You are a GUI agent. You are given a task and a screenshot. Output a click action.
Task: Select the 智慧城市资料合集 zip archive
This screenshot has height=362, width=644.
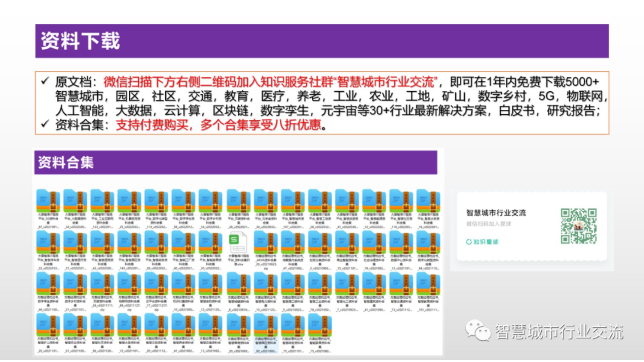[x=293, y=202]
